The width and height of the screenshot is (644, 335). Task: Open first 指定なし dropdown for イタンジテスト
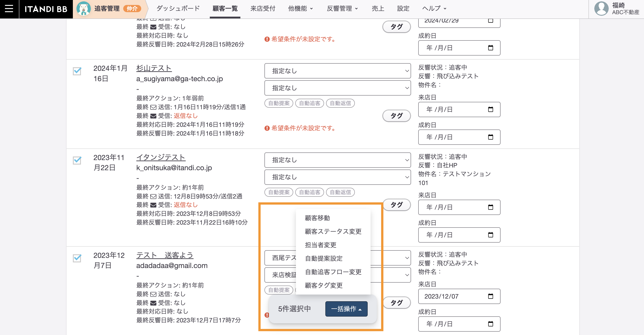(338, 160)
